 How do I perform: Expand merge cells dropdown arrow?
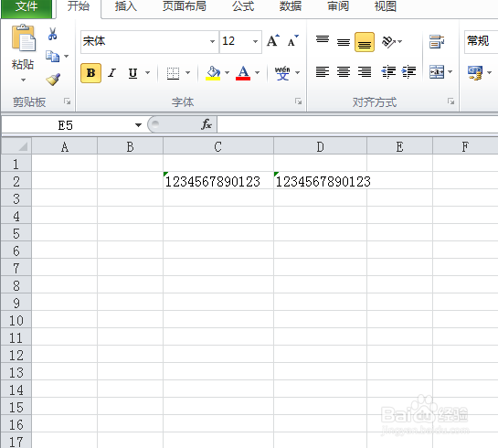450,72
